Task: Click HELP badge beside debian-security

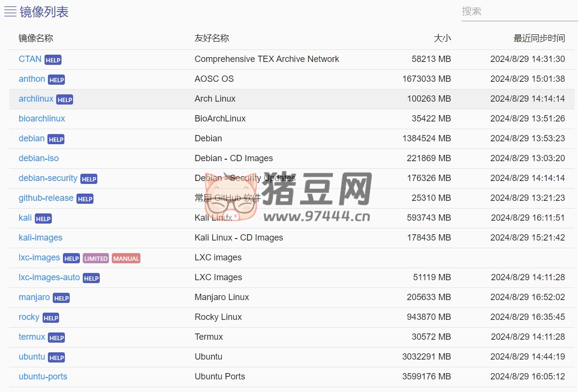Action: tap(89, 180)
